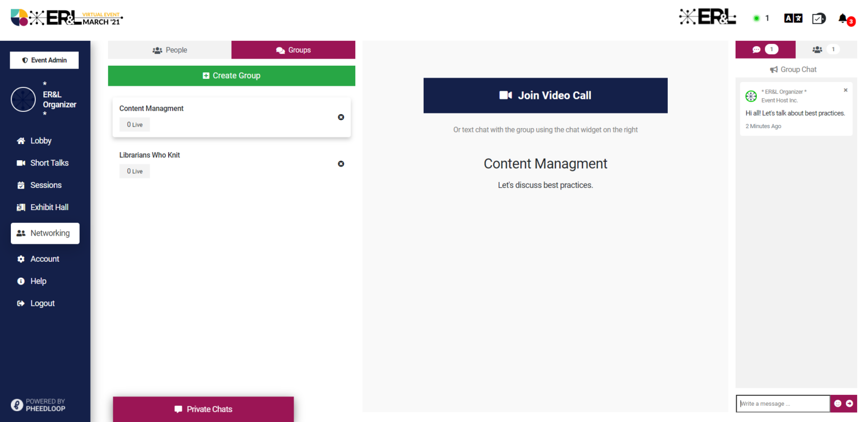Open the language translation icon
Image resolution: width=868 pixels, height=422 pixels.
click(x=793, y=18)
